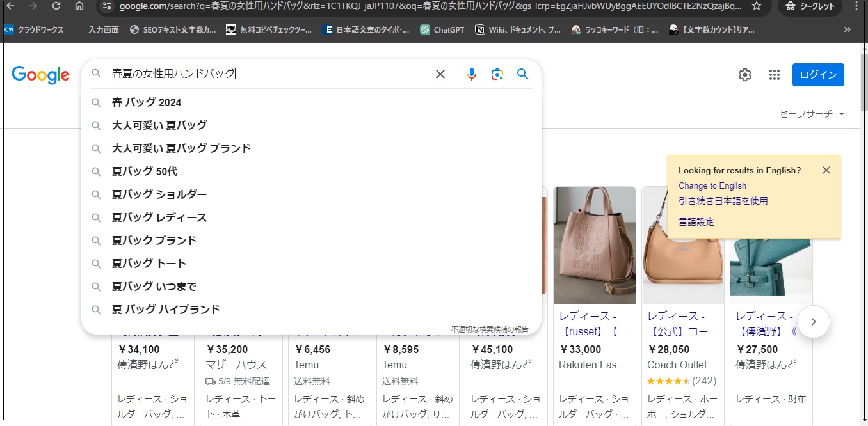The image size is (868, 426).
Task: Advance shopping carousel with next arrow
Action: coord(814,322)
